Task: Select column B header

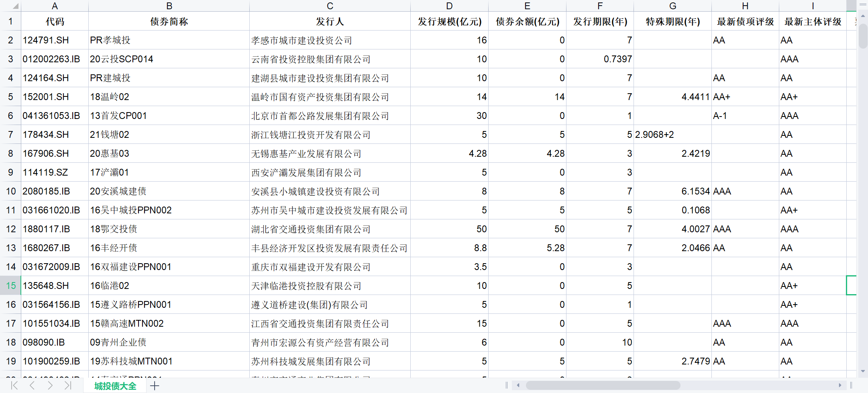Action: click(x=169, y=6)
